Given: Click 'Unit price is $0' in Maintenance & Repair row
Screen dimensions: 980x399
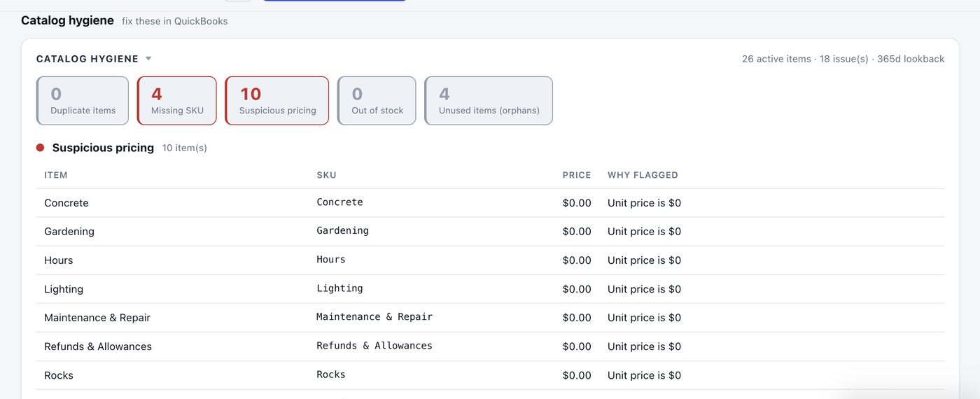Looking at the screenshot, I should click(644, 318).
